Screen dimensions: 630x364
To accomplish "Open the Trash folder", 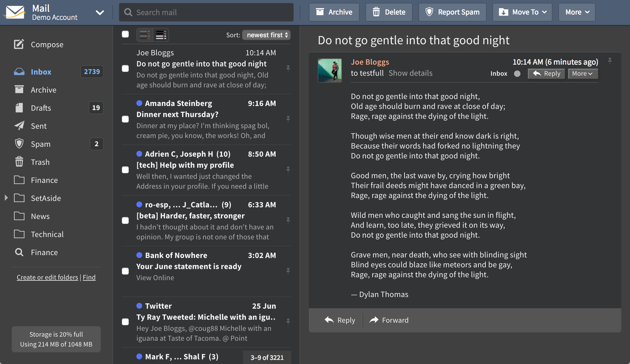I will 40,162.
